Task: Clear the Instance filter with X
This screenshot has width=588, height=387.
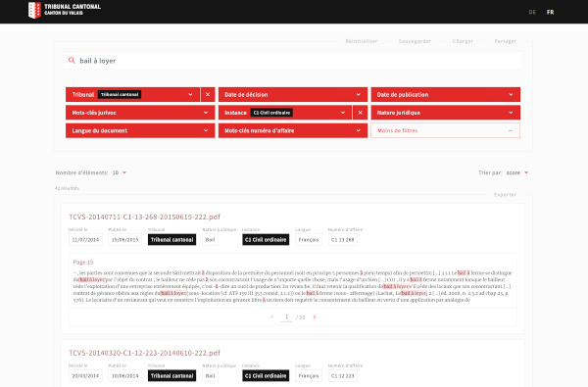Action: pos(361,113)
